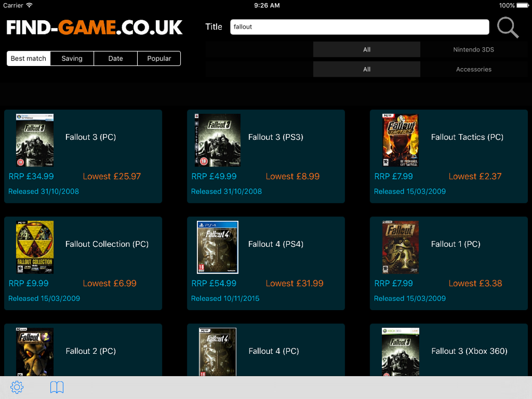Open Fallout Tactics (PC) cover thumbnail
Screen dimensions: 532x399
tap(401, 140)
